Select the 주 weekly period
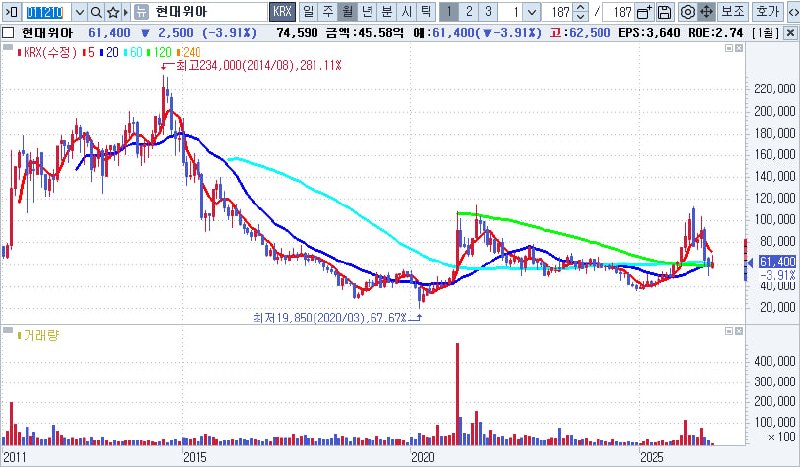Screen dimensions: 800x467 coord(328,12)
